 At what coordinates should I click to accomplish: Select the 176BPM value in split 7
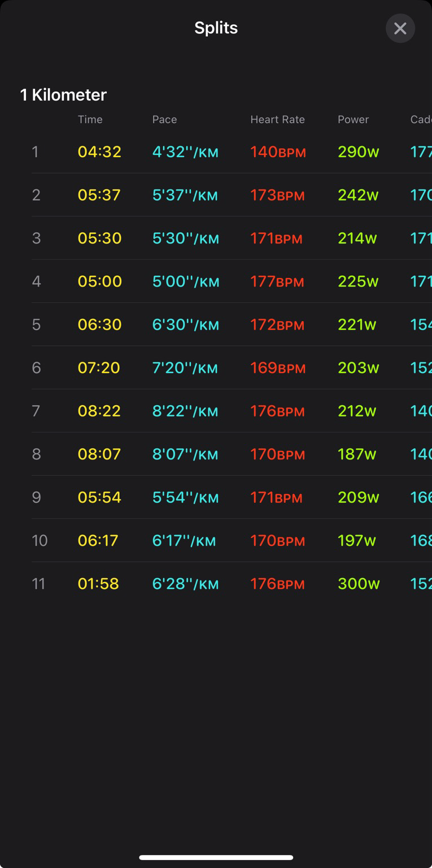tap(277, 411)
